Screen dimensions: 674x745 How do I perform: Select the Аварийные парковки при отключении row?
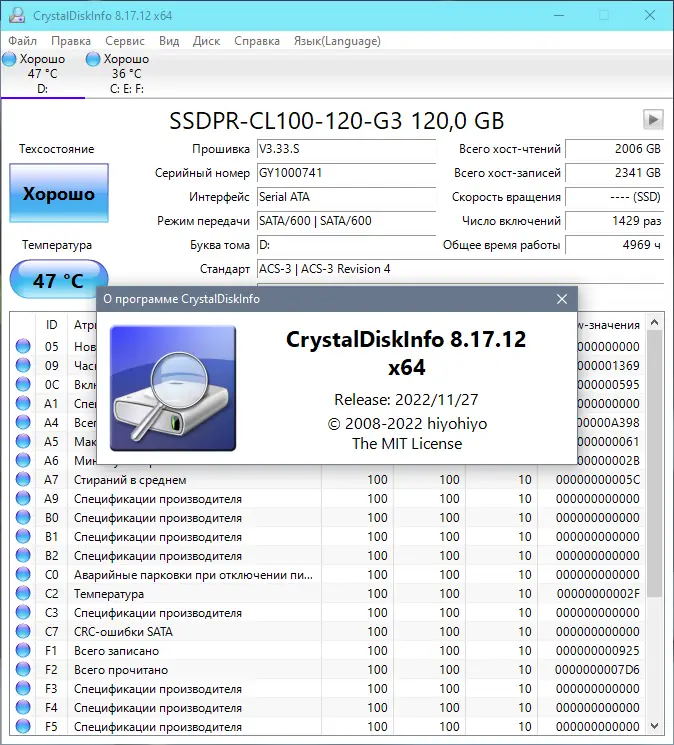(327, 574)
